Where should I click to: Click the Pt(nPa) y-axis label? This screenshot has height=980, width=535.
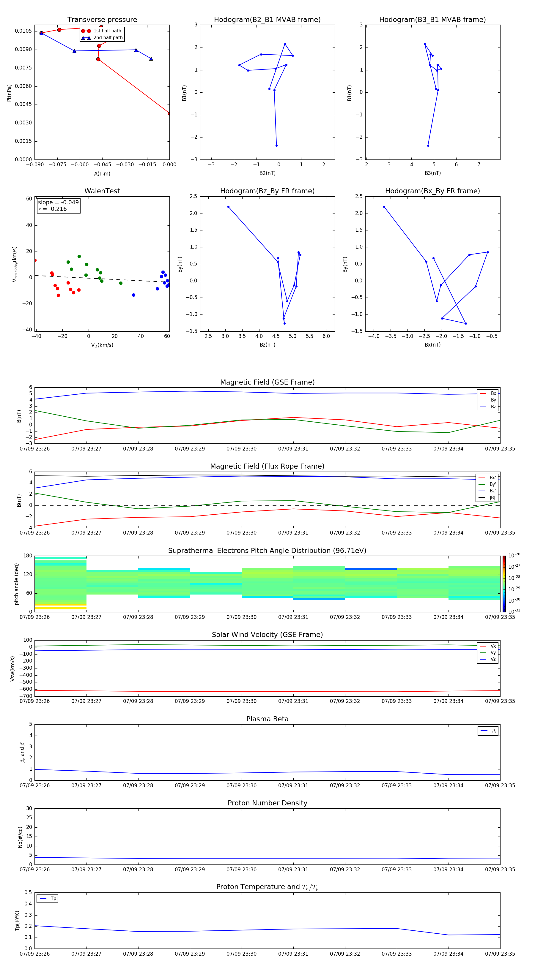tap(9, 92)
